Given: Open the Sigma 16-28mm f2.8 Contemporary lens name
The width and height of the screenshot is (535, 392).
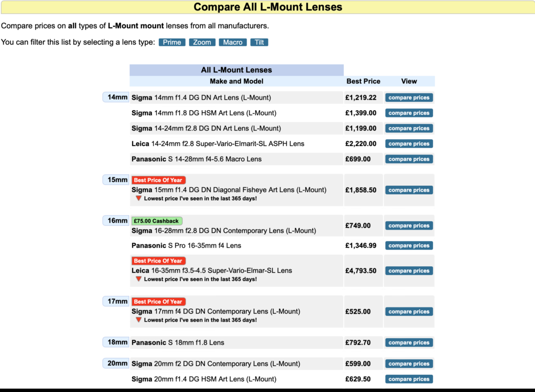Looking at the screenshot, I should coord(224,231).
